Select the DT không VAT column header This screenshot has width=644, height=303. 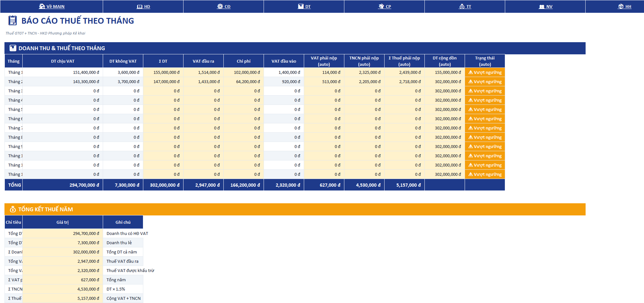point(123,61)
